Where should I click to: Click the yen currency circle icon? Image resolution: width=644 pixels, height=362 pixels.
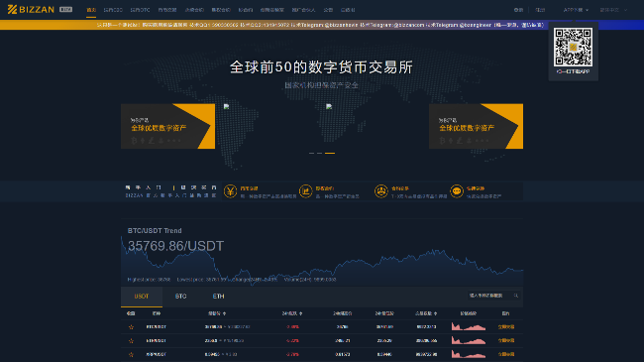[x=231, y=191]
